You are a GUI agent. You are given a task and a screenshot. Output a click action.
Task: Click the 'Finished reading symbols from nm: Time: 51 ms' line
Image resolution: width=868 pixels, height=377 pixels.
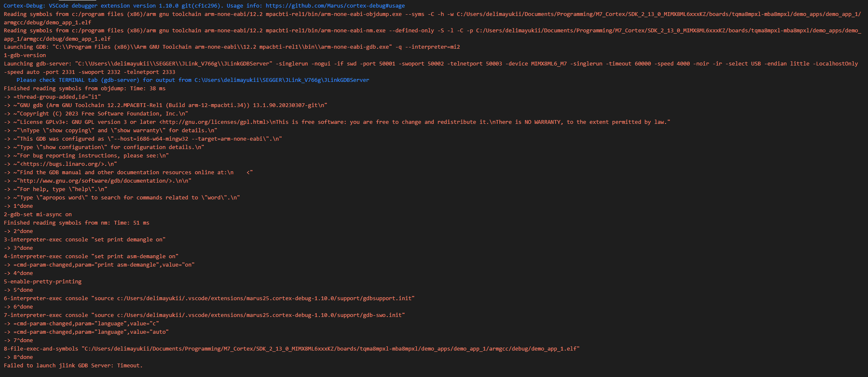tap(77, 223)
